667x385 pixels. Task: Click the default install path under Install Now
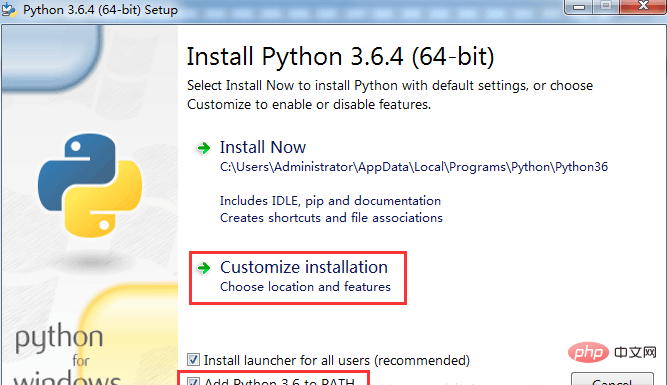click(413, 167)
